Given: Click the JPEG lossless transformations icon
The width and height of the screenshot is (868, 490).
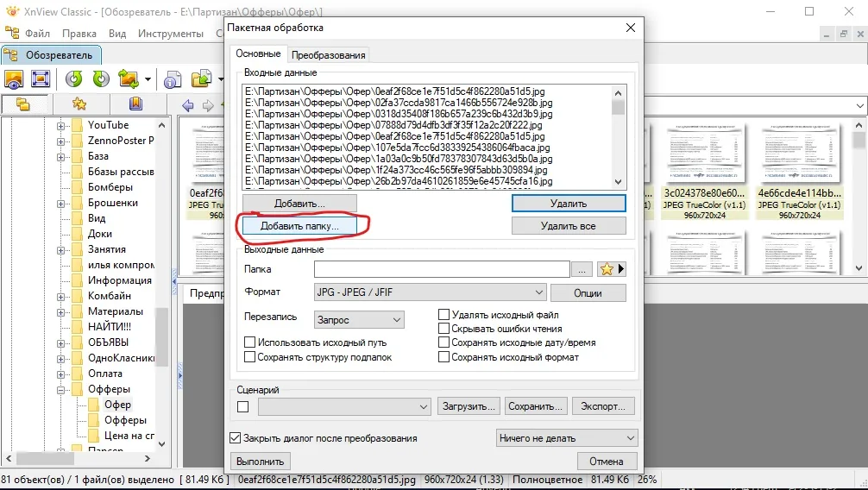Looking at the screenshot, I should (129, 79).
